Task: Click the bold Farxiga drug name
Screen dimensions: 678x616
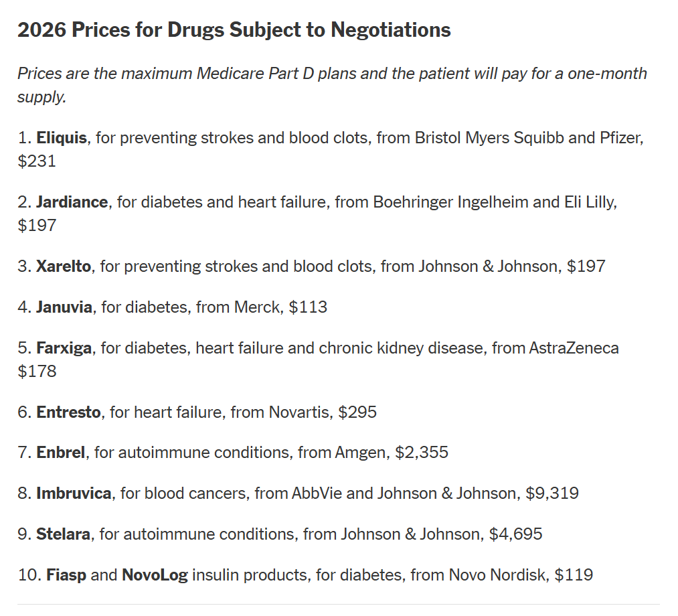Action: [64, 348]
